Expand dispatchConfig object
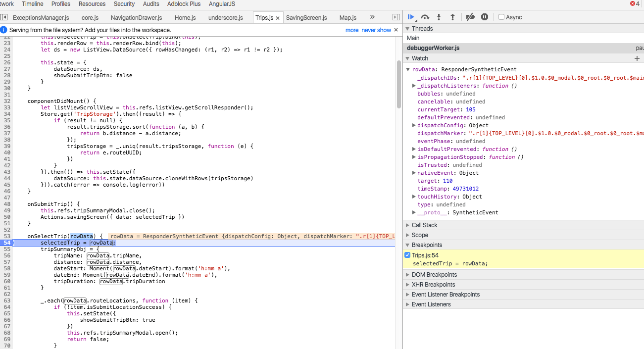Screen dimensions: 644x349 414,125
